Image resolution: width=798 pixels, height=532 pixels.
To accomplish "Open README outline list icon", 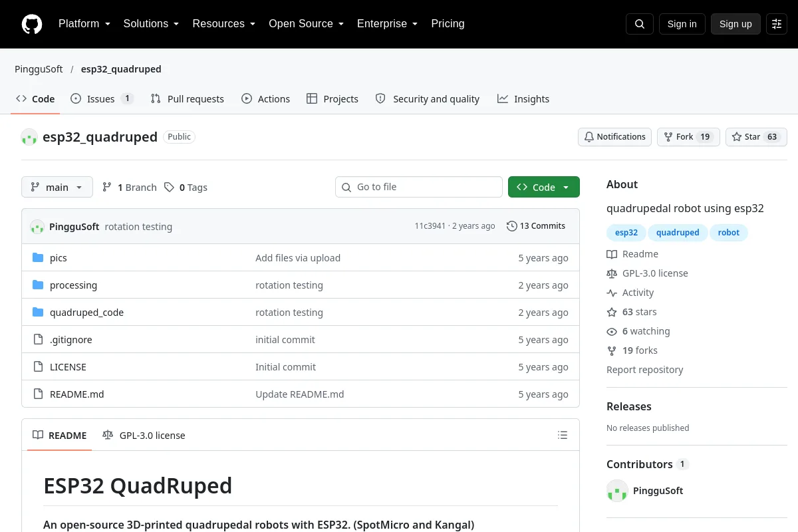I will coord(563,436).
